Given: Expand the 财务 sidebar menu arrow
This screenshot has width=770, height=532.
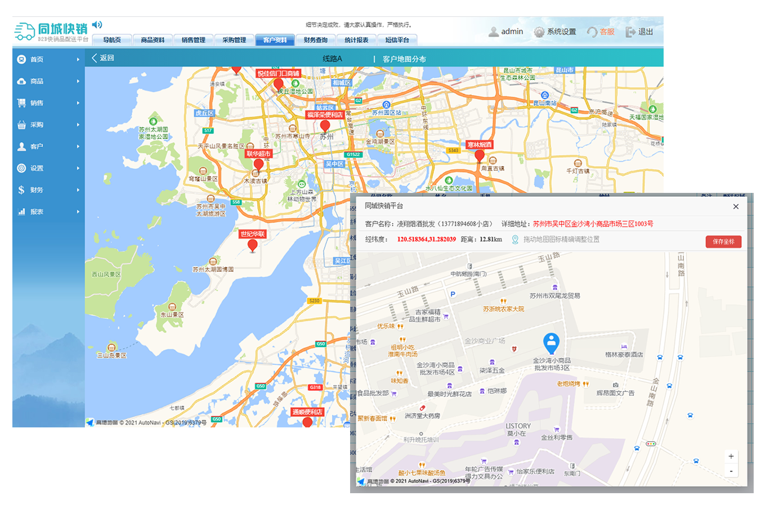Looking at the screenshot, I should [x=78, y=190].
